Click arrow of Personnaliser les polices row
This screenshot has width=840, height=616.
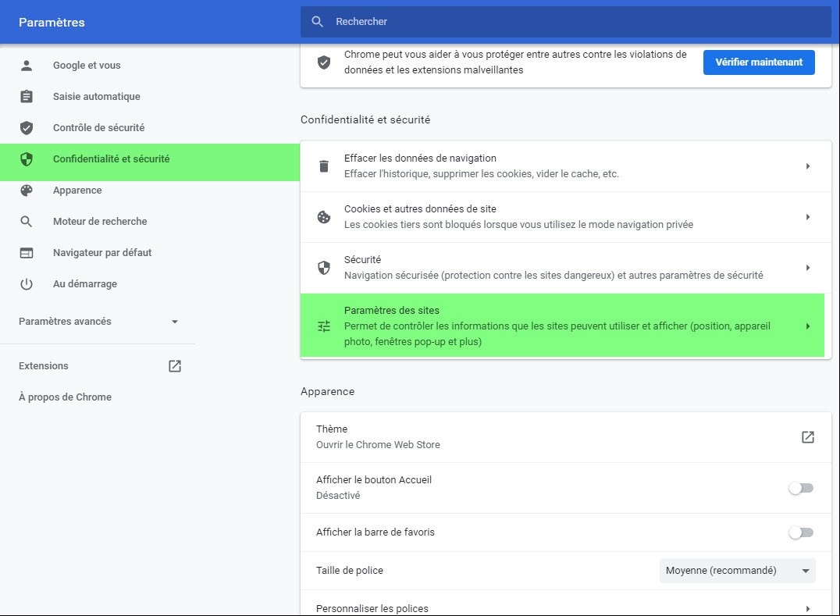(x=808, y=608)
